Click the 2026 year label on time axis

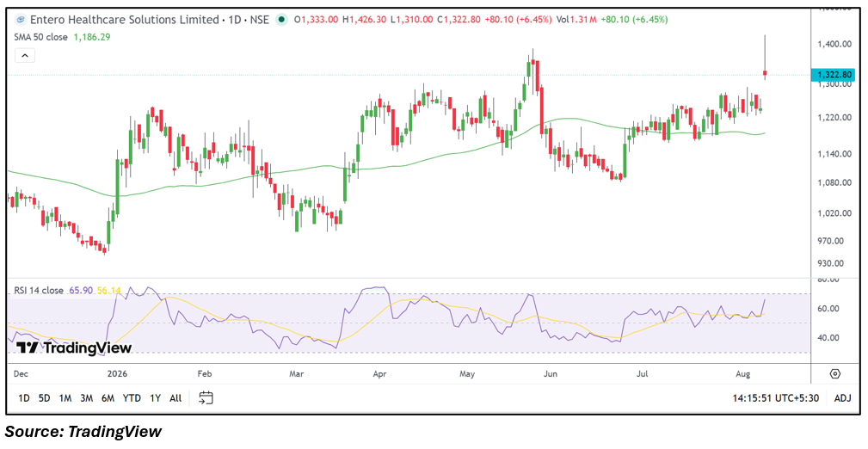point(116,373)
